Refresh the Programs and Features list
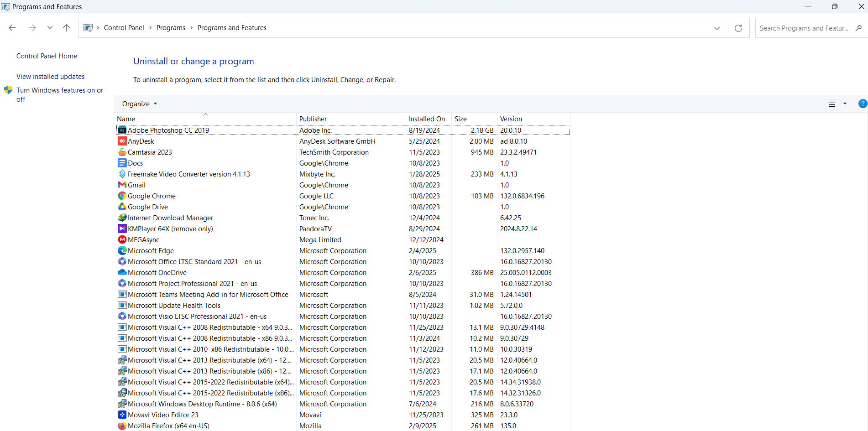The height and width of the screenshot is (431, 868). [738, 28]
